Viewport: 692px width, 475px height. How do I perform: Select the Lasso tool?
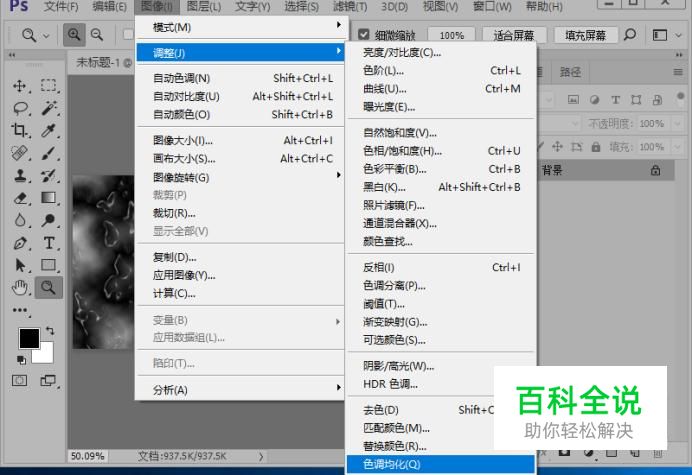(x=20, y=108)
